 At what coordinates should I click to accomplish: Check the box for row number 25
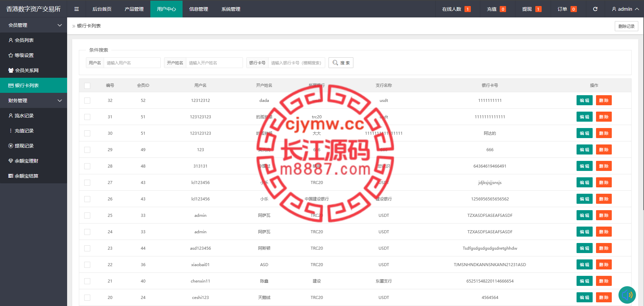coord(87,216)
